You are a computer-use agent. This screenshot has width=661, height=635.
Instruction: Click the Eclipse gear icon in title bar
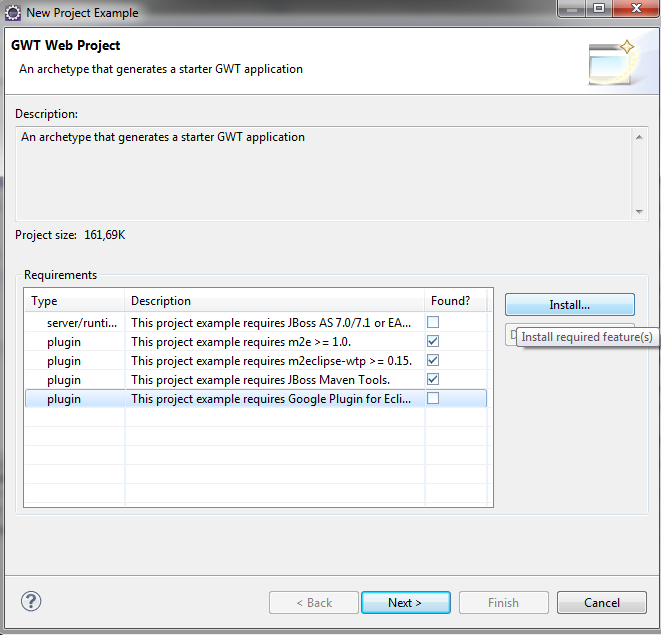[13, 13]
